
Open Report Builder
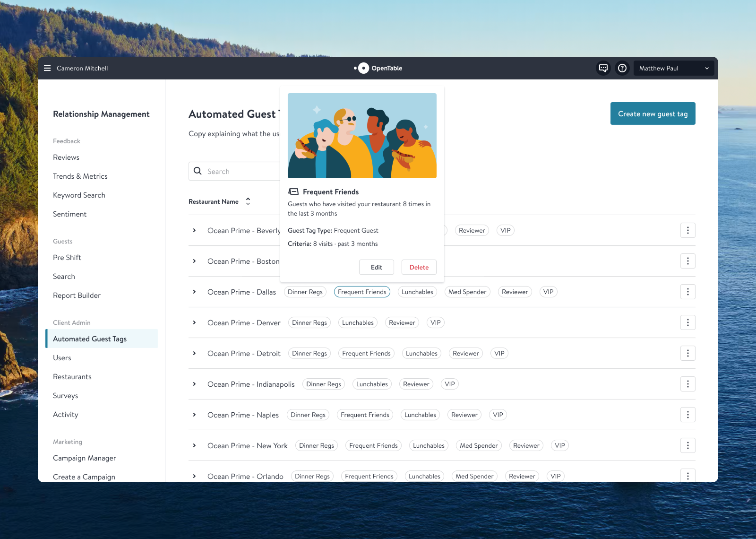tap(77, 296)
